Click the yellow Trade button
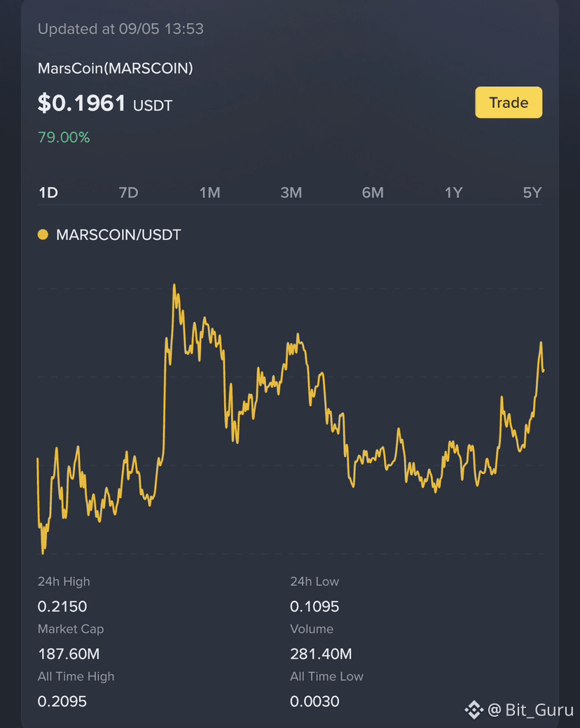The height and width of the screenshot is (728, 580). pyautogui.click(x=509, y=102)
